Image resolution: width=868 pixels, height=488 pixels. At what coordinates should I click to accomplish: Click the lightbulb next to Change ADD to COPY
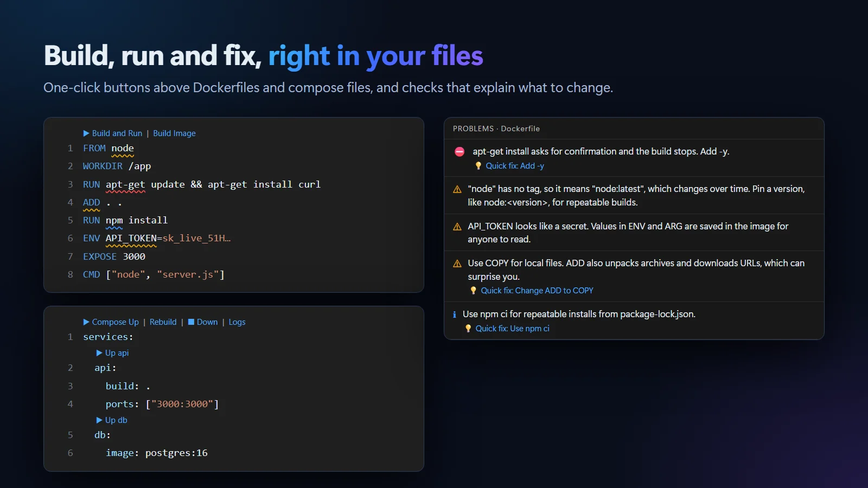pos(474,291)
